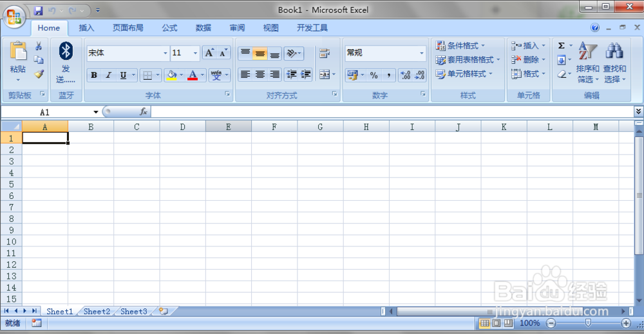The height and width of the screenshot is (334, 644).
Task: Expand the formula bar
Action: pyautogui.click(x=638, y=111)
